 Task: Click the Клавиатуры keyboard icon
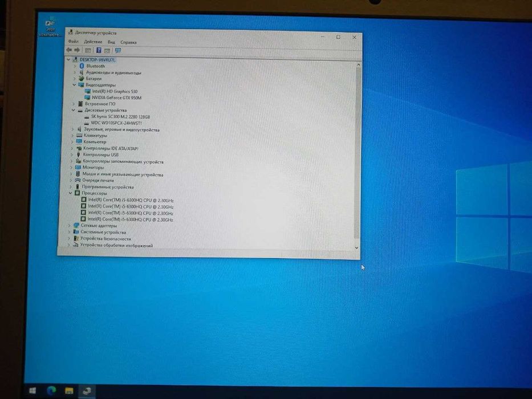coord(79,136)
